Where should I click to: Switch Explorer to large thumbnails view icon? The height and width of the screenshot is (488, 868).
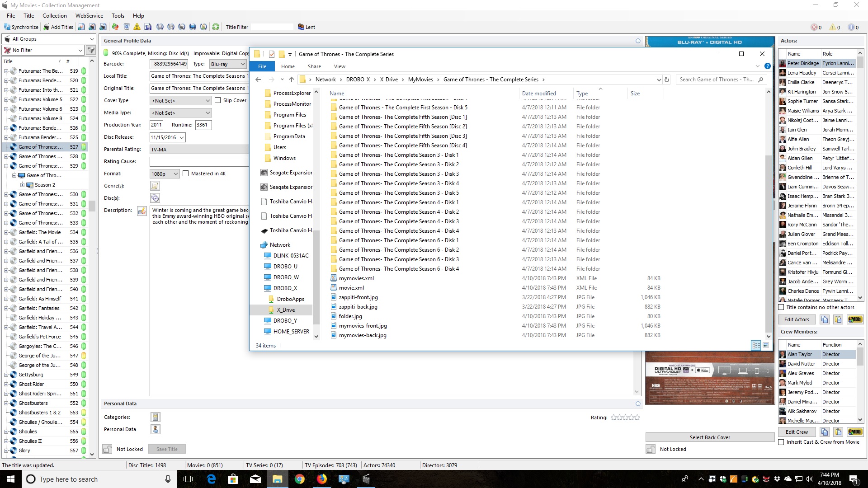click(x=766, y=345)
